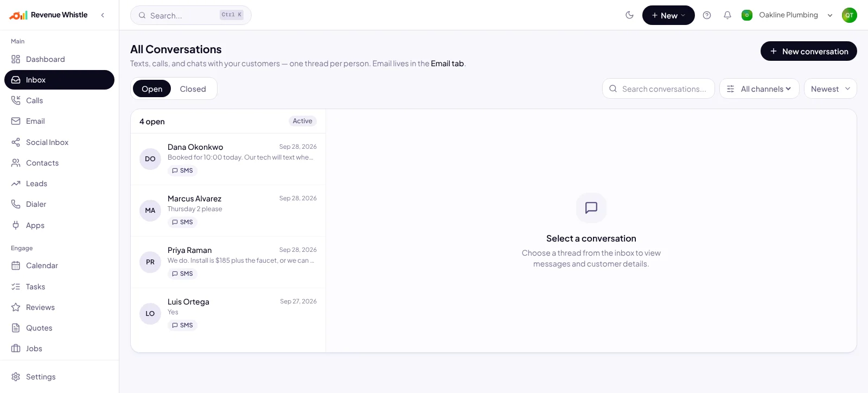The image size is (868, 393).
Task: Go to Reviews star icon
Action: pos(16,307)
